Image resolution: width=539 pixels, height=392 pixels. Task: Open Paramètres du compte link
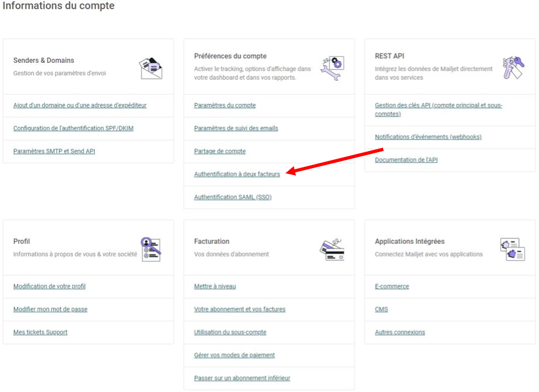point(225,105)
